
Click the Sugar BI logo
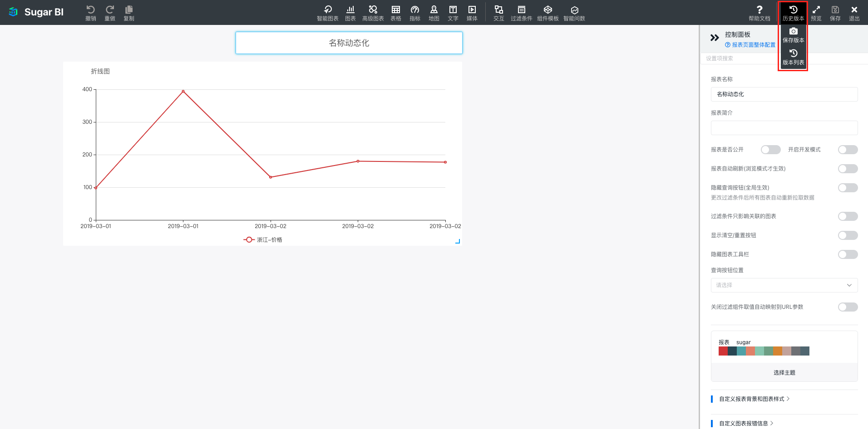pyautogui.click(x=36, y=12)
